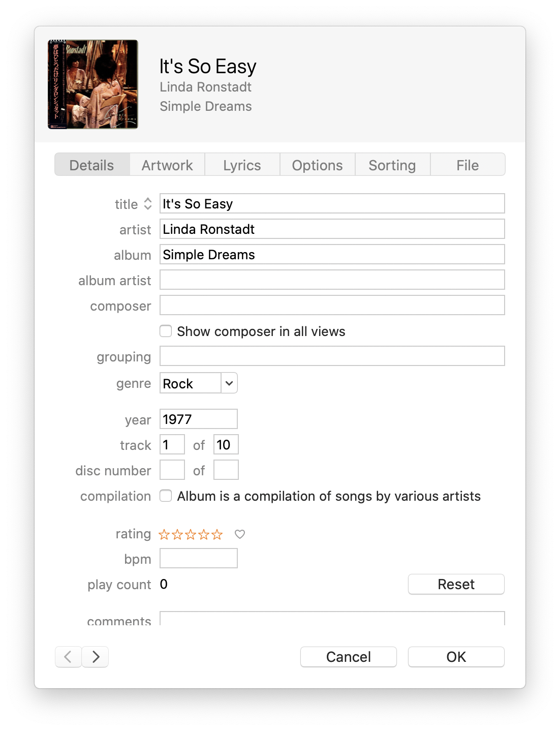
Task: Reset the play count
Action: pos(455,584)
